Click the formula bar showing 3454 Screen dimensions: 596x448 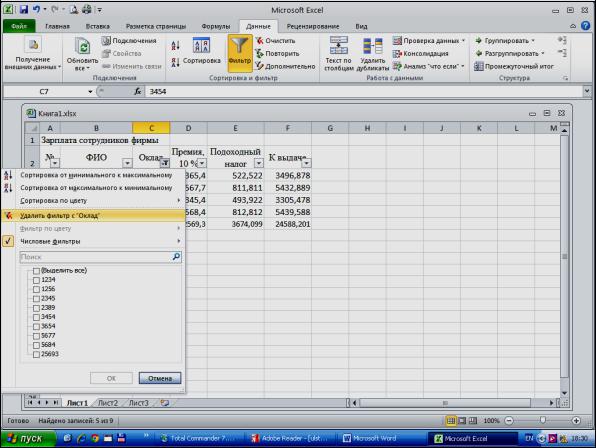364,91
